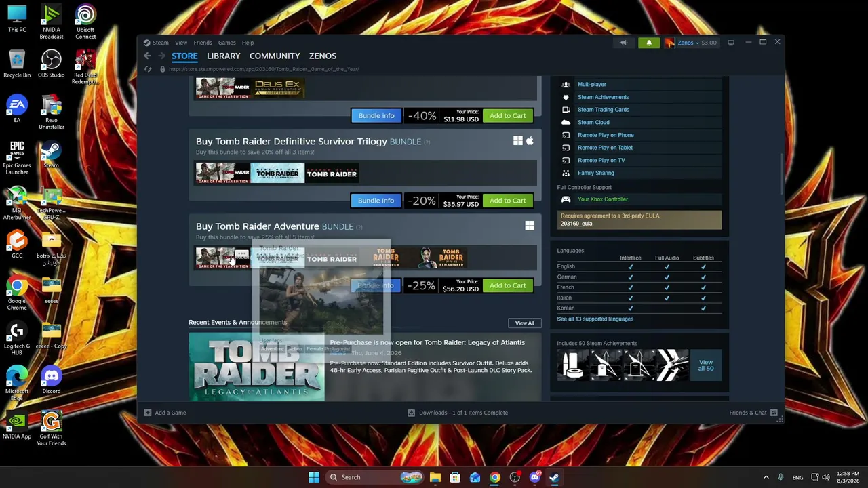Switch to the COMMUNITY tab

coord(275,56)
